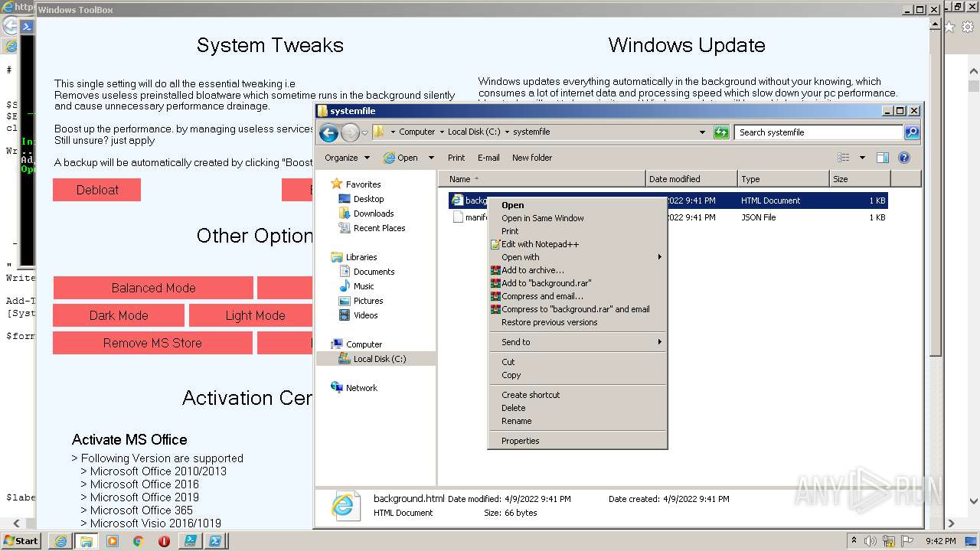Image resolution: width=980 pixels, height=551 pixels.
Task: Switch to second PowerShell taskbar window
Action: click(216, 541)
